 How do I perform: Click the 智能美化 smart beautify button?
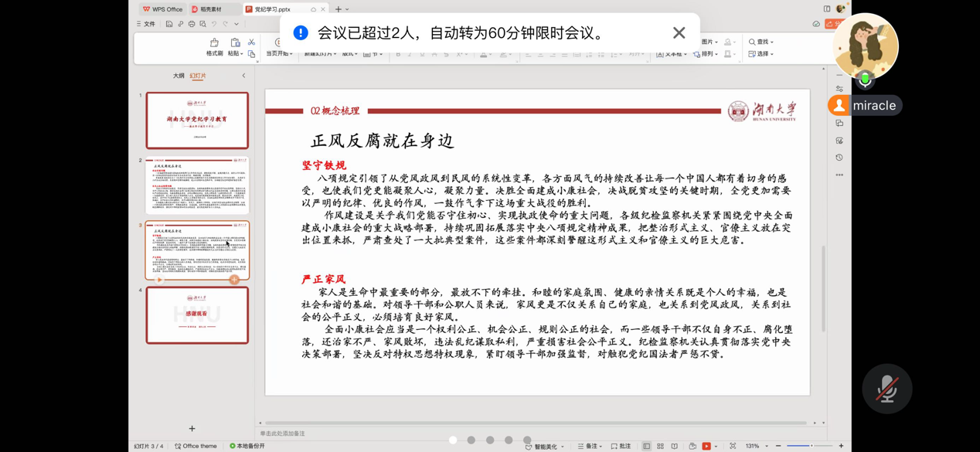click(541, 447)
